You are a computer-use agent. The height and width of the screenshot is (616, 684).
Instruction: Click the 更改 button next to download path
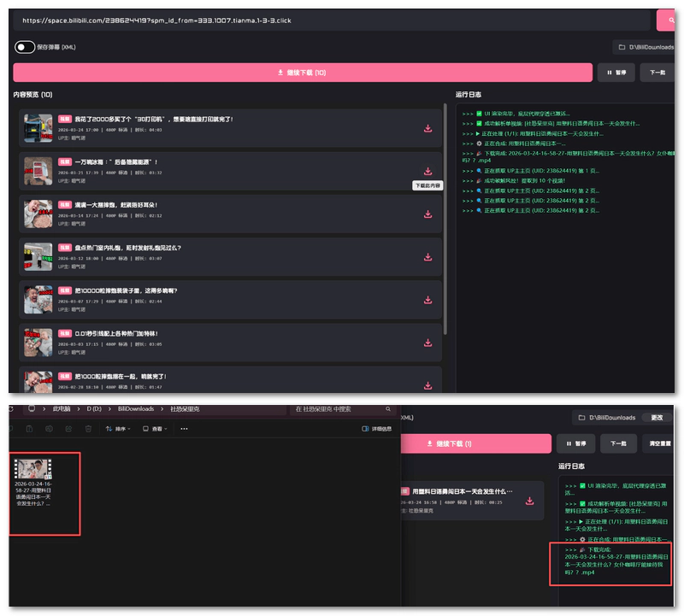click(x=657, y=418)
